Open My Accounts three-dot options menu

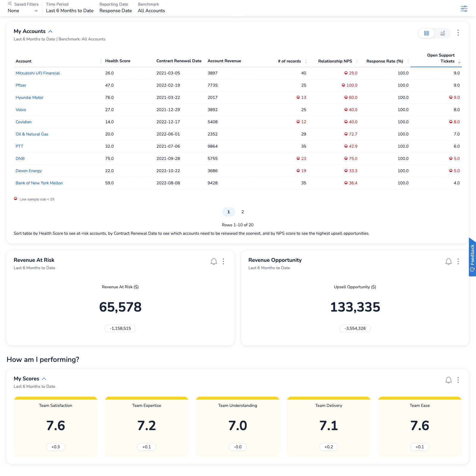pyautogui.click(x=458, y=33)
